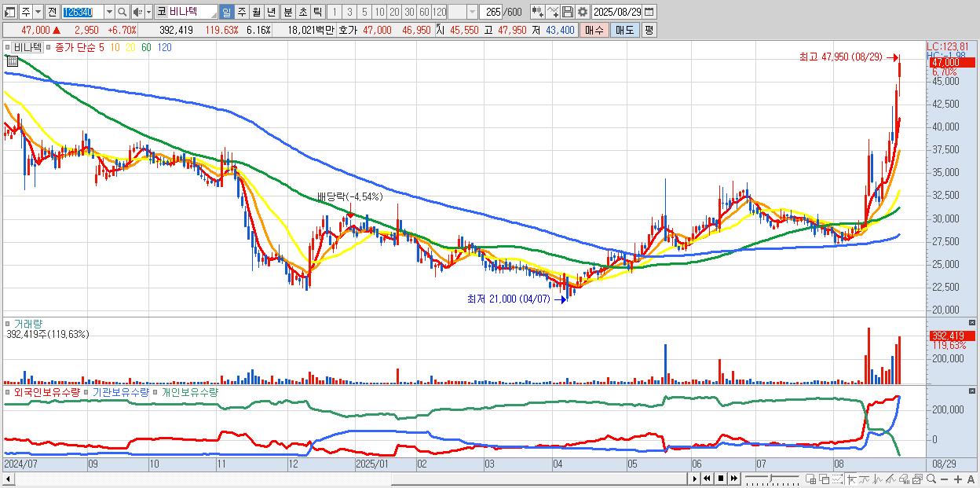
Task: Click the panel icon left of 비나텍 label
Action: [x=7, y=47]
